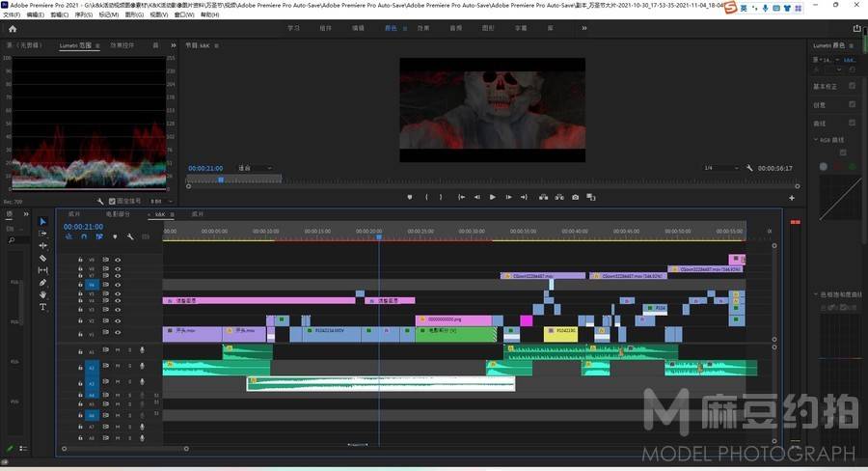This screenshot has width=868, height=471.
Task: Click the Quick Export share icon
Action: pos(857,28)
